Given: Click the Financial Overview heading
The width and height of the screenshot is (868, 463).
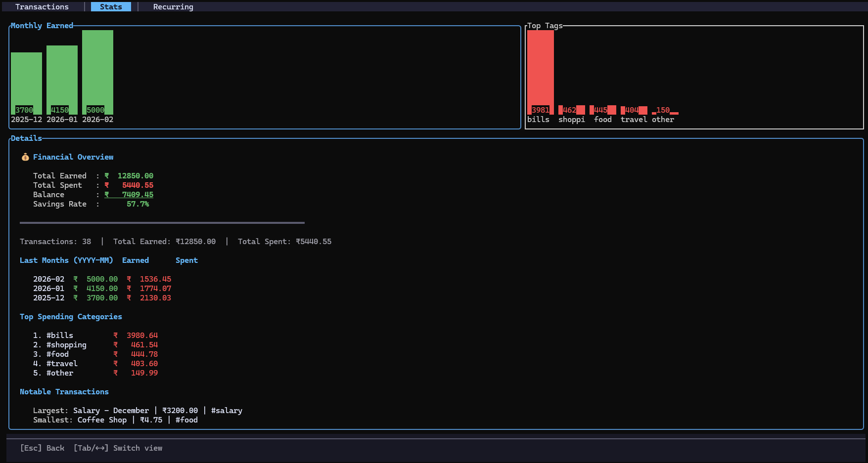Looking at the screenshot, I should click(x=73, y=157).
